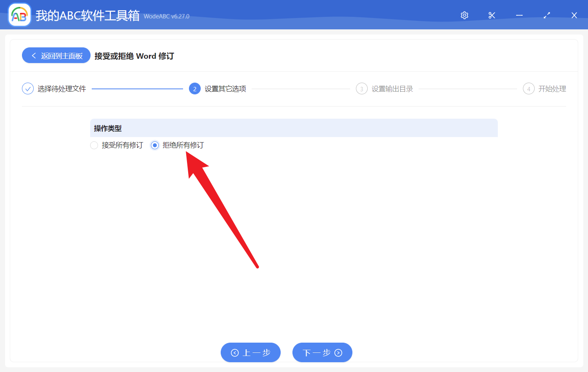Click the step 4 circle for 开始处理
The height and width of the screenshot is (372, 588).
coord(528,88)
